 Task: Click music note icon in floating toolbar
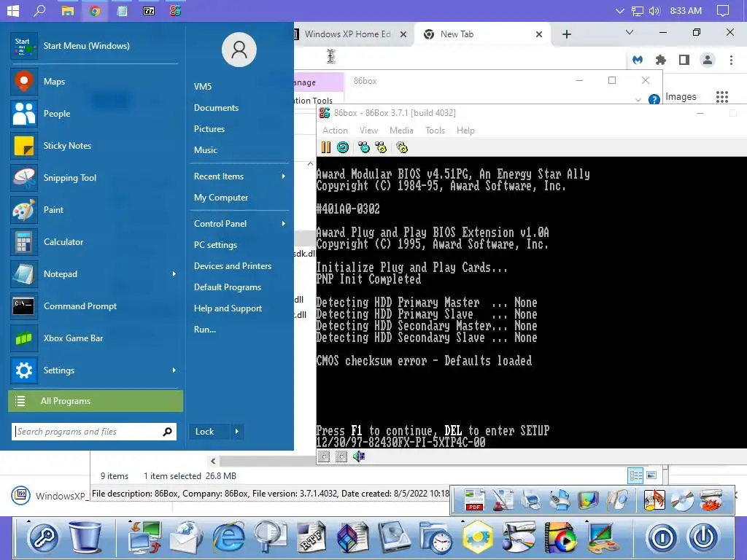[654, 500]
